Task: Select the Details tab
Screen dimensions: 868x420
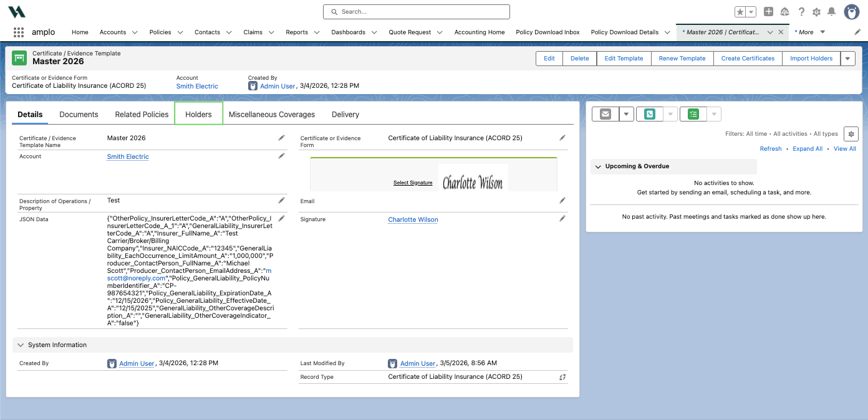Action: (x=30, y=115)
